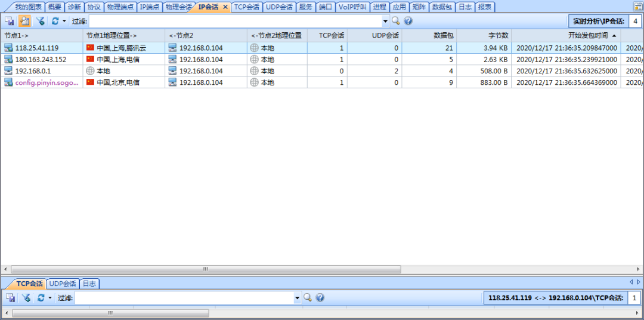
Task: Click the blue help question-mark icon beside main filter
Action: pos(408,21)
